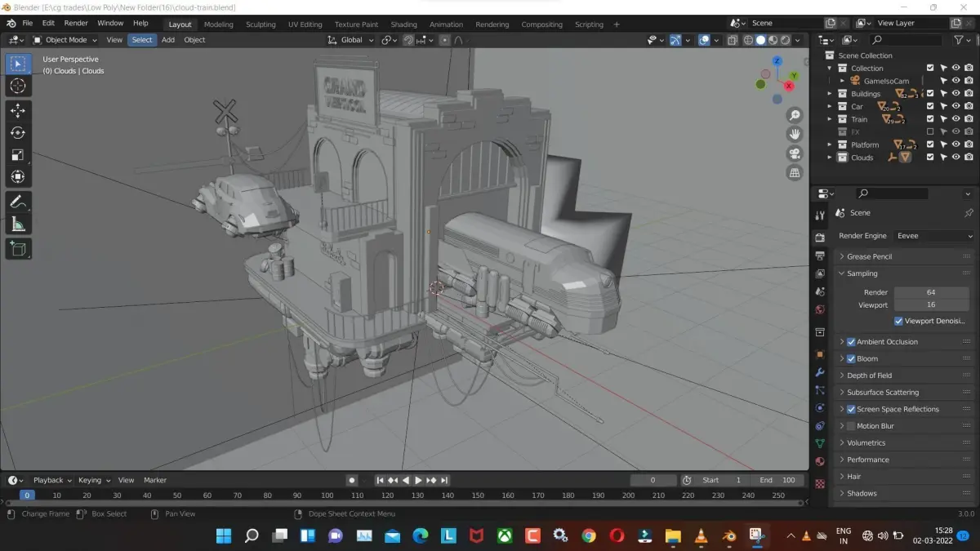The width and height of the screenshot is (980, 551).
Task: Pin the Scene properties panel
Action: click(969, 212)
